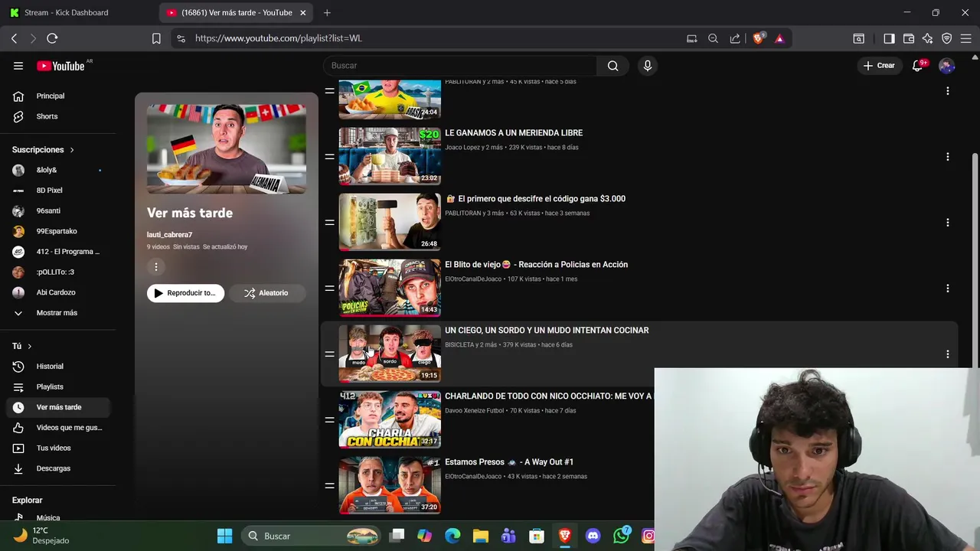Open Estamos Presos A Way Out thumbnail

pos(390,485)
